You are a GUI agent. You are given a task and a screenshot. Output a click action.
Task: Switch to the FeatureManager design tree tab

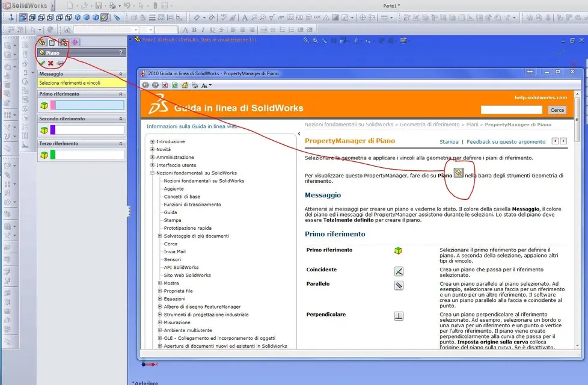tap(41, 42)
